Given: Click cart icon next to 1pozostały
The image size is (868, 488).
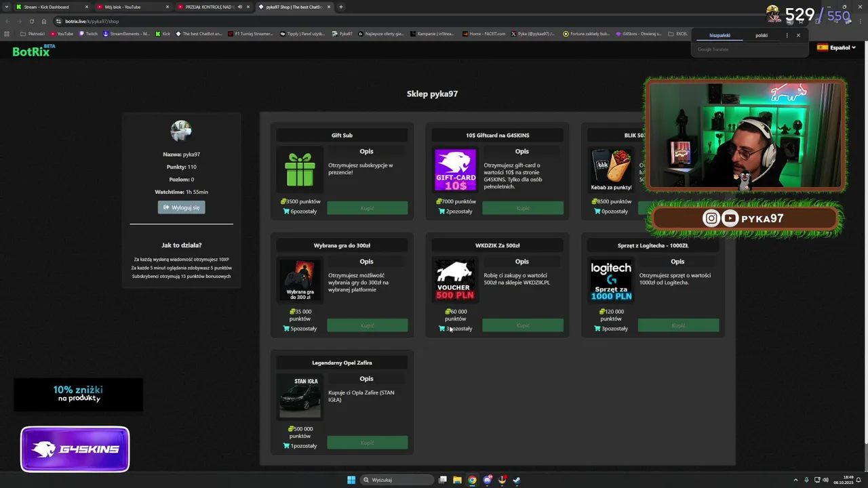Looking at the screenshot, I should point(286,446).
